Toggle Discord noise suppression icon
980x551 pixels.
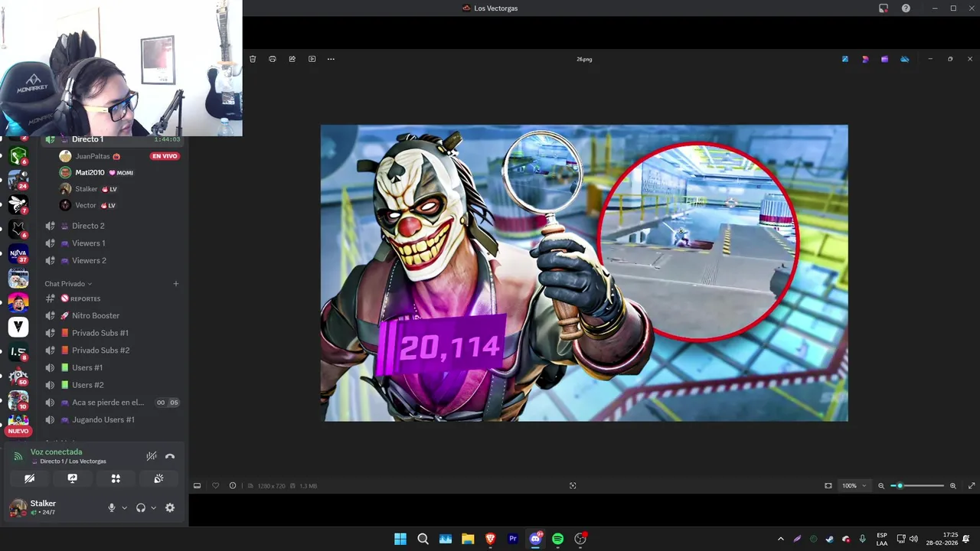(152, 456)
